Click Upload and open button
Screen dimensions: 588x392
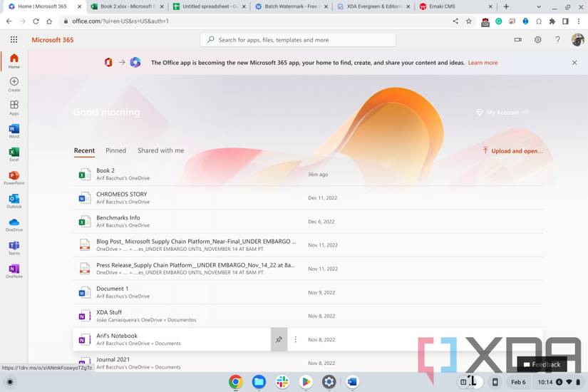512,151
